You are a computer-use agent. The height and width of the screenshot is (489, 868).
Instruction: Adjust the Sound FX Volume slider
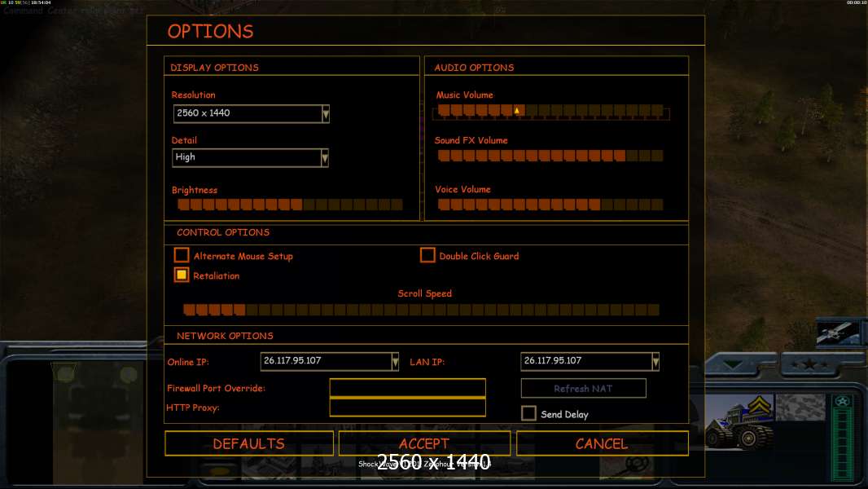(x=550, y=156)
